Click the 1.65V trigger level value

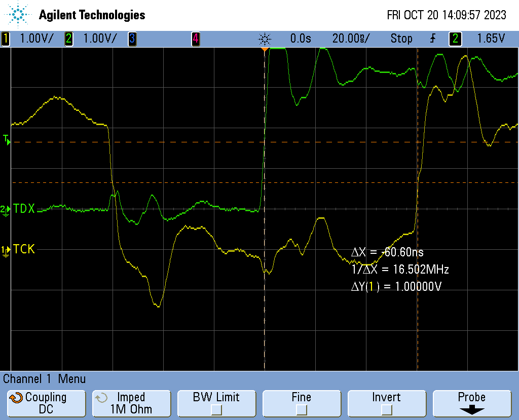click(491, 39)
